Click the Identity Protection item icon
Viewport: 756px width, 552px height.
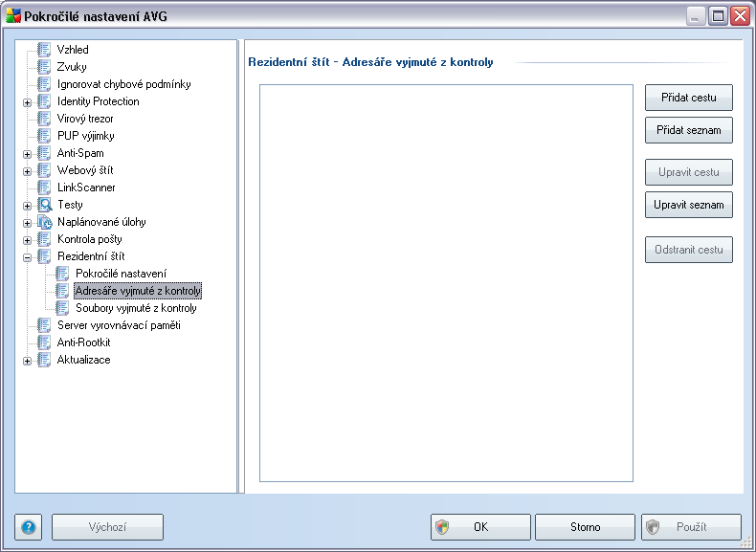[44, 101]
